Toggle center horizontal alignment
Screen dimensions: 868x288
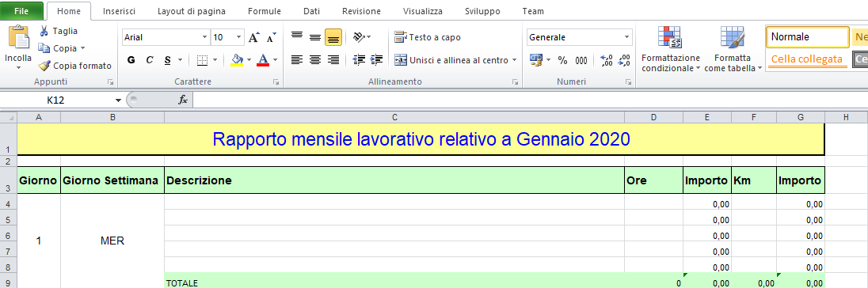coord(315,59)
